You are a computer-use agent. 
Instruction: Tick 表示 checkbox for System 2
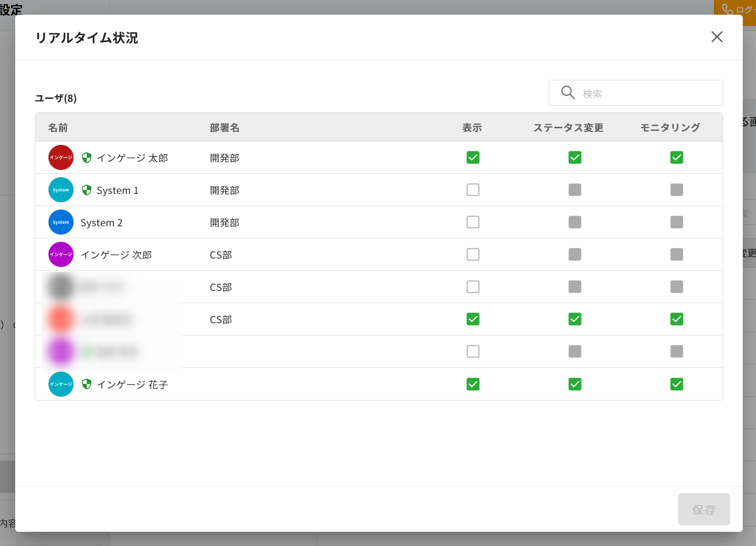pyautogui.click(x=473, y=222)
